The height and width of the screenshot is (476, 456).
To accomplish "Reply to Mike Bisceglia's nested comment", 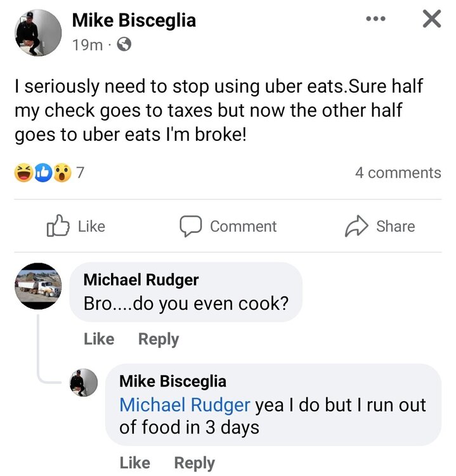I will pos(195,463).
